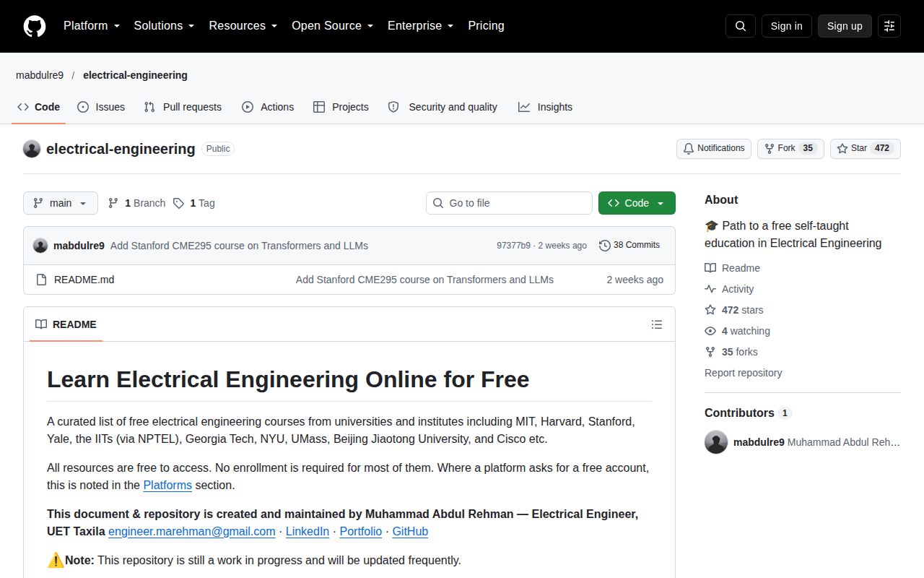Switch to the Actions tab
This screenshot has width=924, height=578.
click(268, 107)
